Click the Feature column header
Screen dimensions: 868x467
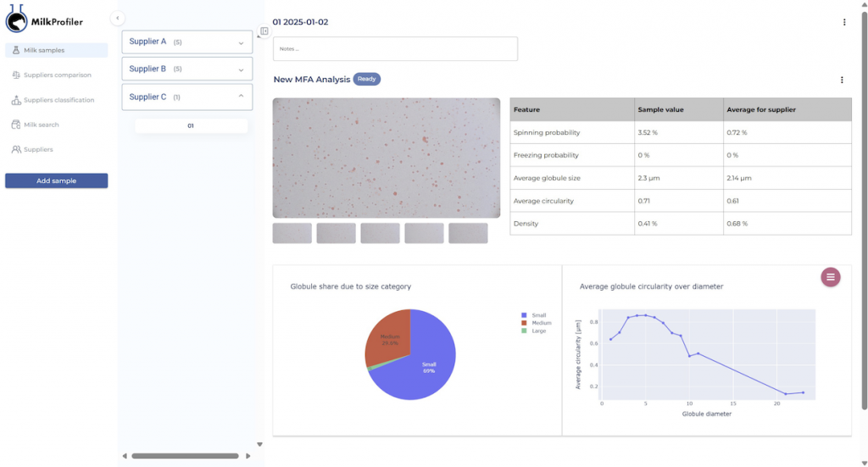click(x=572, y=109)
